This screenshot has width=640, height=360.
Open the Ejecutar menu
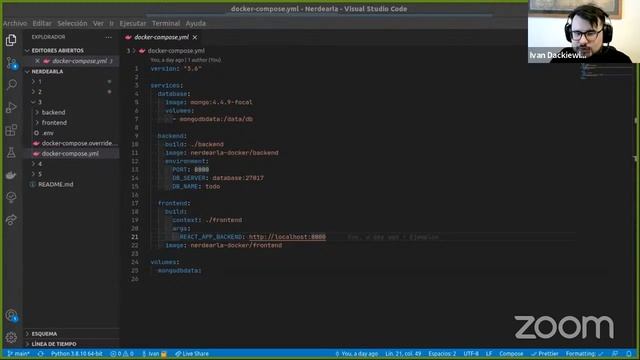[133, 23]
